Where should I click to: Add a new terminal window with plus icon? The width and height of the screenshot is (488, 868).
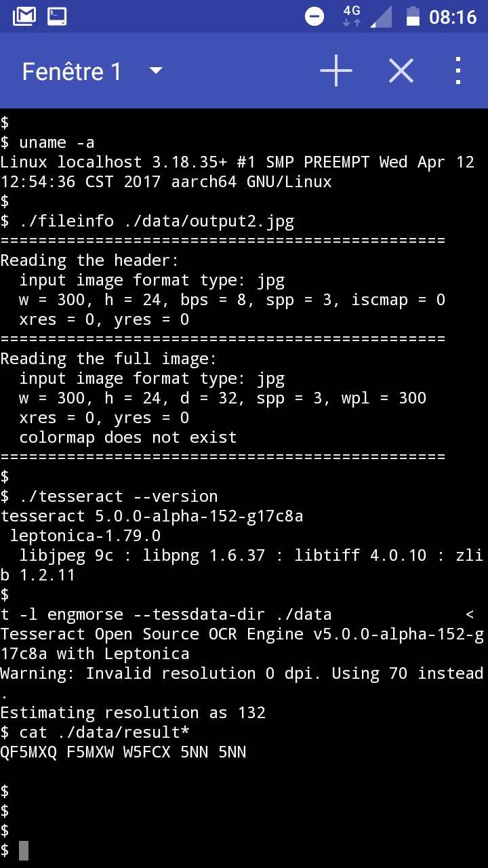point(336,71)
